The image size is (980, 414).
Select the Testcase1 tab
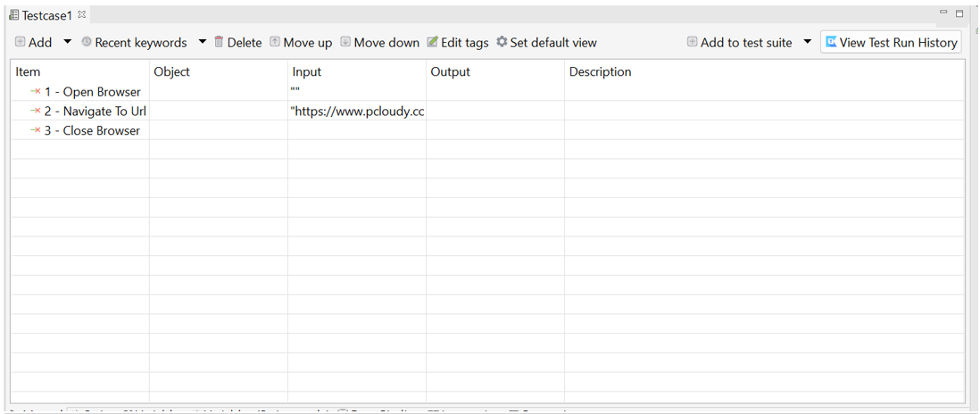point(46,15)
